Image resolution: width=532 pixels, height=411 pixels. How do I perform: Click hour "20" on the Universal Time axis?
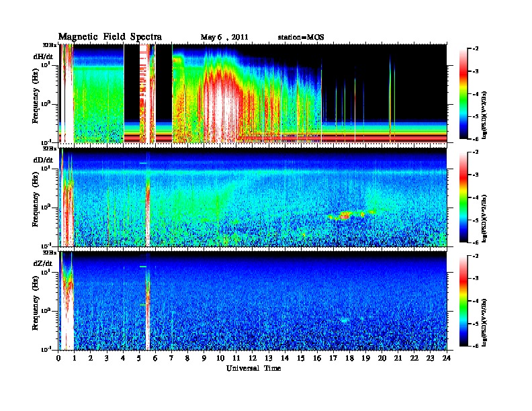tap(382, 359)
